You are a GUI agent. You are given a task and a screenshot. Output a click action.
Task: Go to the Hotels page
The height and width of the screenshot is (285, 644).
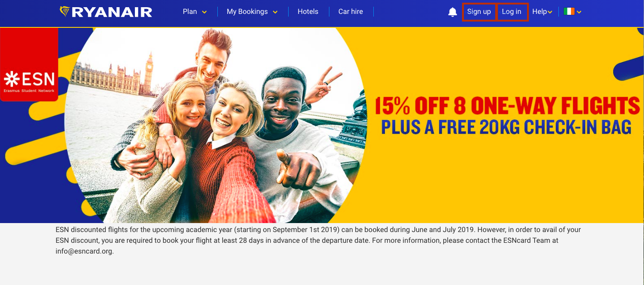[308, 12]
